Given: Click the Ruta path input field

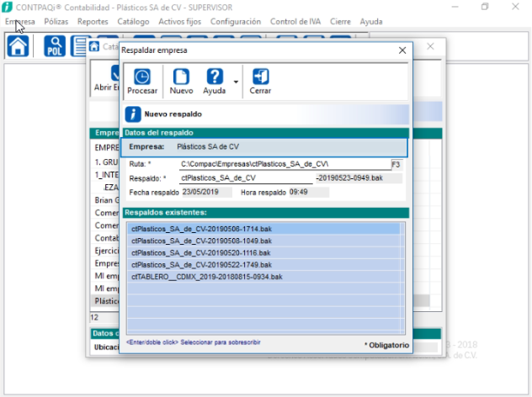Looking at the screenshot, I should (x=285, y=164).
